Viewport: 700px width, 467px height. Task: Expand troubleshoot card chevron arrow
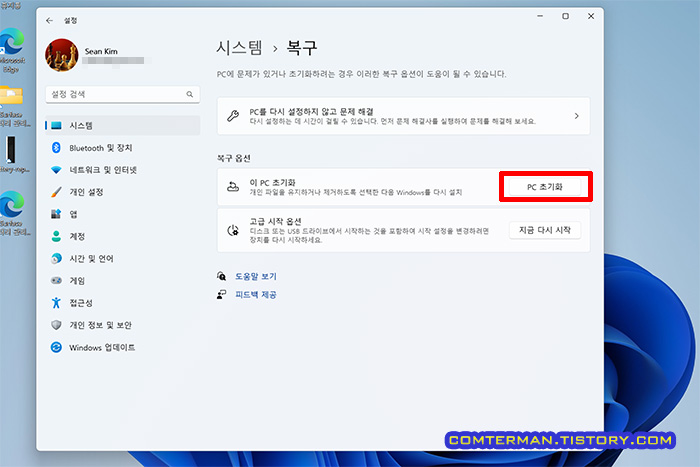coord(576,116)
